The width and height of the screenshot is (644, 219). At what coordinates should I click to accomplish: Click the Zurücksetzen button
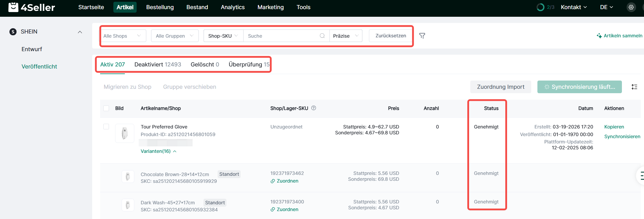pyautogui.click(x=390, y=36)
